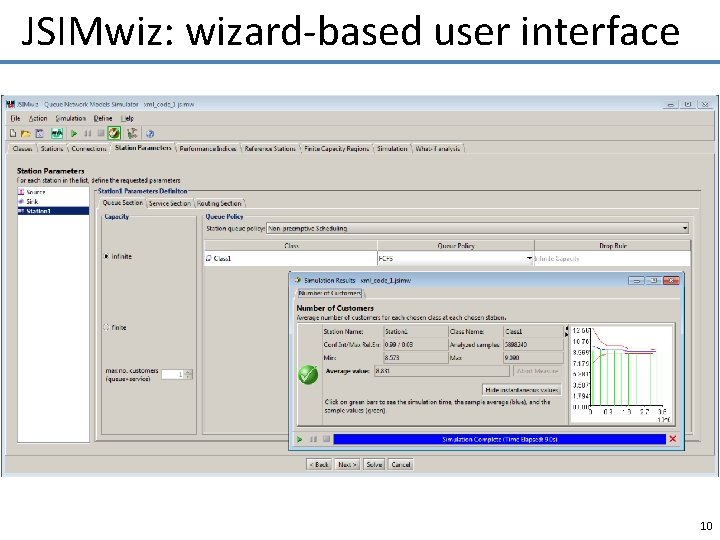Image resolution: width=720 pixels, height=540 pixels.
Task: Click the Abort Measure button
Action: [537, 371]
